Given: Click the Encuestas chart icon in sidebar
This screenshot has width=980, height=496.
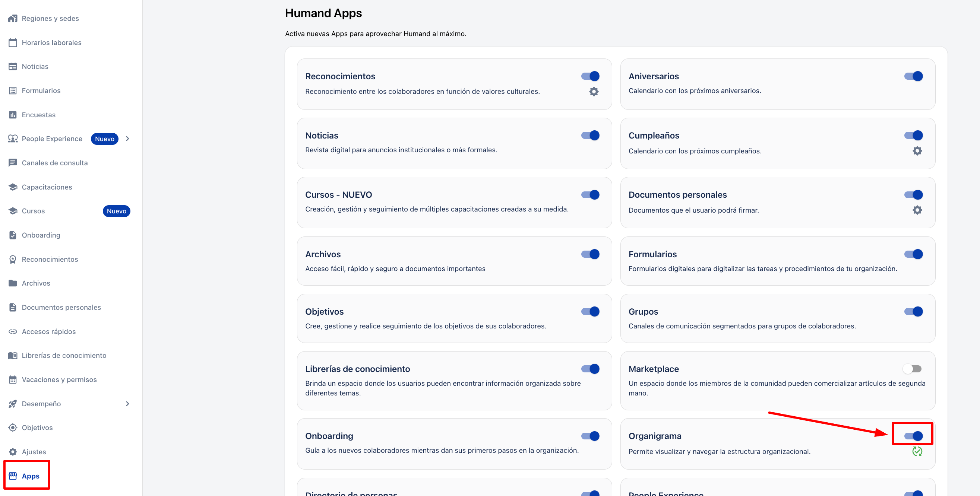Looking at the screenshot, I should click(x=13, y=115).
